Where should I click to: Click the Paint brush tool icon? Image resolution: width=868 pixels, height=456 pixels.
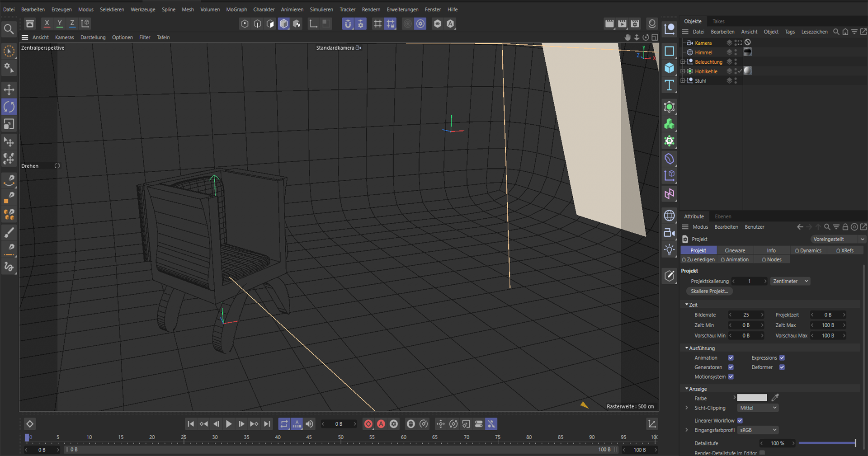[x=9, y=232]
